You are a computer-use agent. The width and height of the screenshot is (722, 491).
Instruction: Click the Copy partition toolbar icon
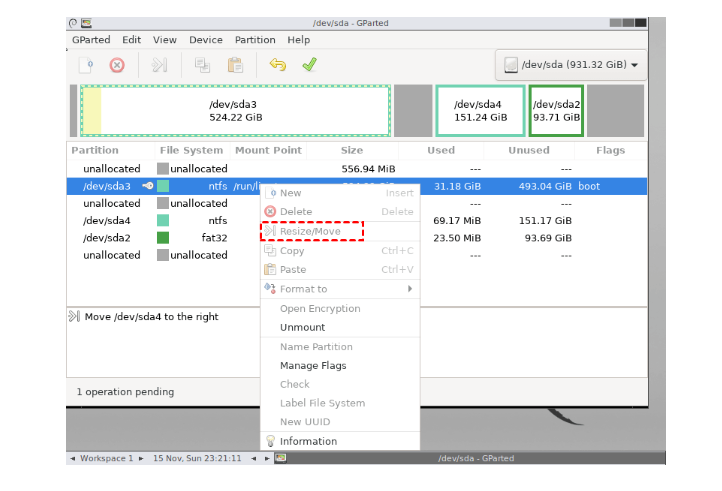tap(202, 65)
